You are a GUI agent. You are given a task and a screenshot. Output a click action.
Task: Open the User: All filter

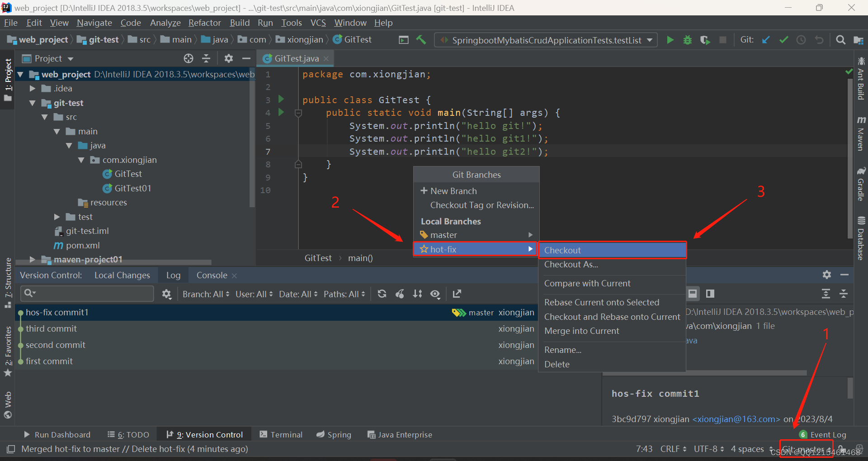[254, 294]
